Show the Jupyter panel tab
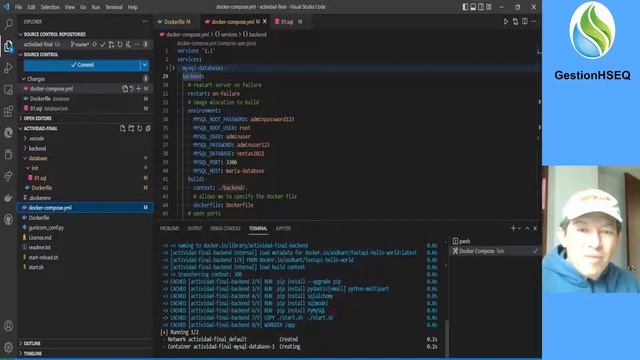This screenshot has width=640, height=360. 283,229
